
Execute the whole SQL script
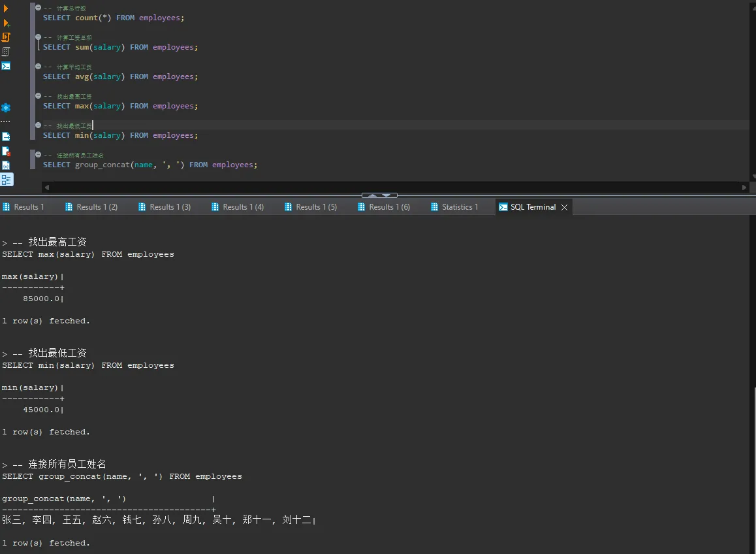7,37
